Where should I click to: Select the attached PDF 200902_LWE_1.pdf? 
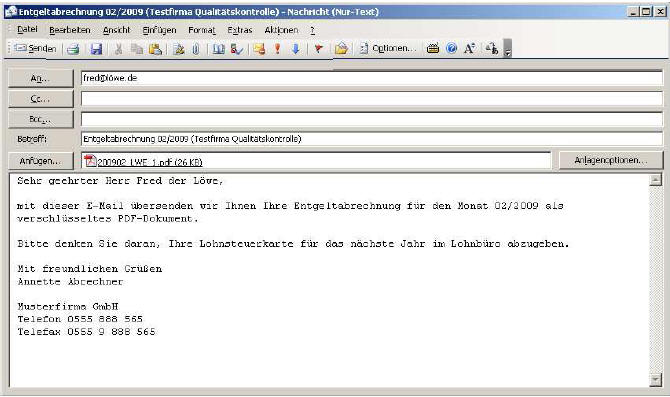(150, 162)
